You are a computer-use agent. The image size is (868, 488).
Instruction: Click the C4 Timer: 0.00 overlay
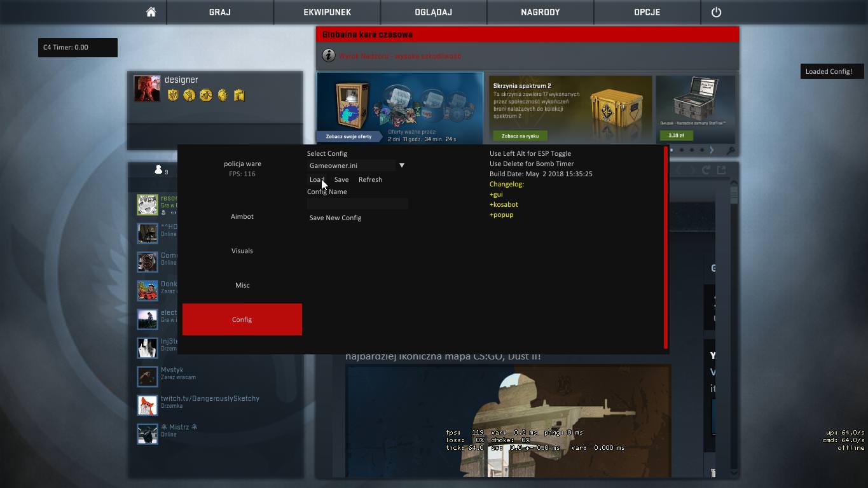point(78,47)
